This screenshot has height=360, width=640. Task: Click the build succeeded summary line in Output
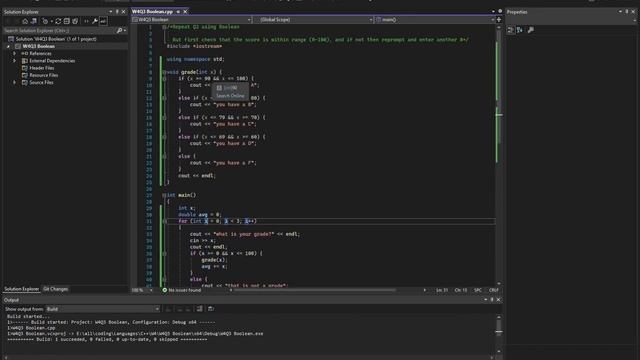pos(107,340)
